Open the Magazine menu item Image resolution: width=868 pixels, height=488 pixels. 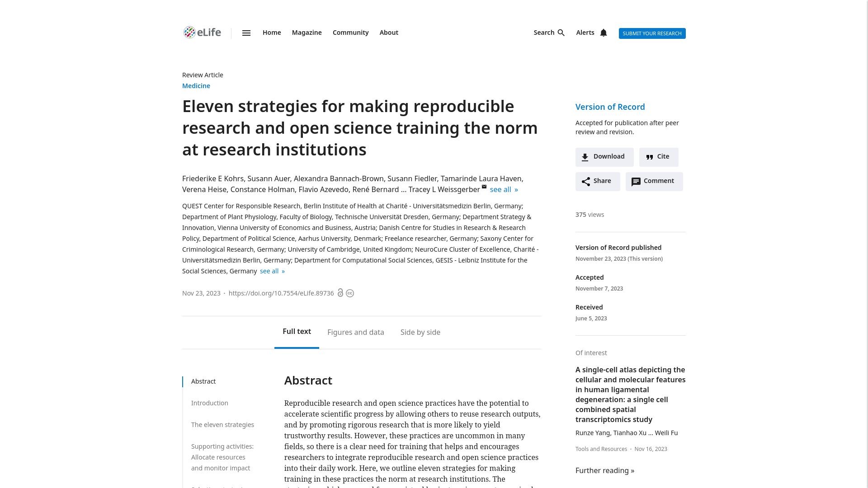[x=307, y=33]
